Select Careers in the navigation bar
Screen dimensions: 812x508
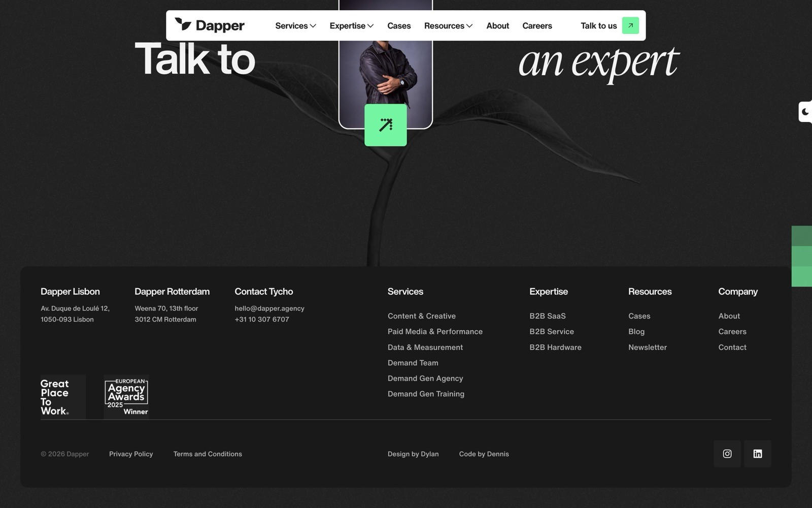point(537,25)
